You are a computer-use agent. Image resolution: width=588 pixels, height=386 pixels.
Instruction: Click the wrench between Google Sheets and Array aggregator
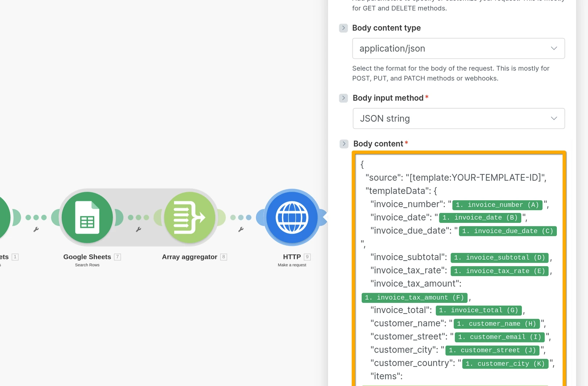139,229
